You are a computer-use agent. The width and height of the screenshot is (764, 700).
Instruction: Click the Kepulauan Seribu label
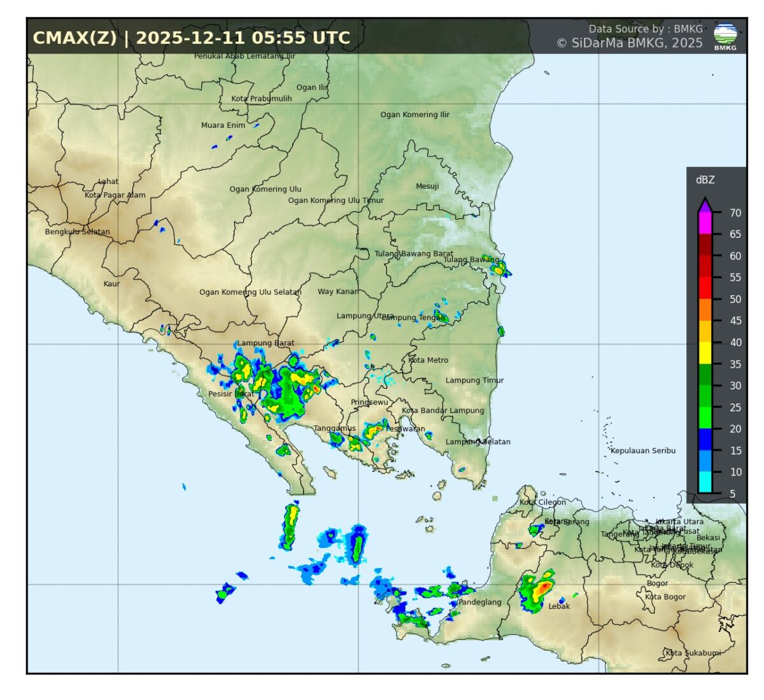point(643,451)
